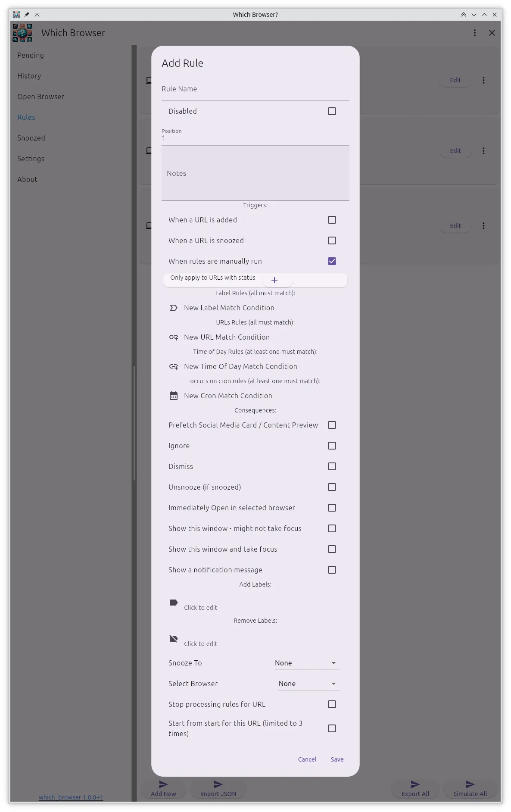This screenshot has height=812, width=511.
Task: Check the Dismiss consequence
Action: (x=332, y=466)
